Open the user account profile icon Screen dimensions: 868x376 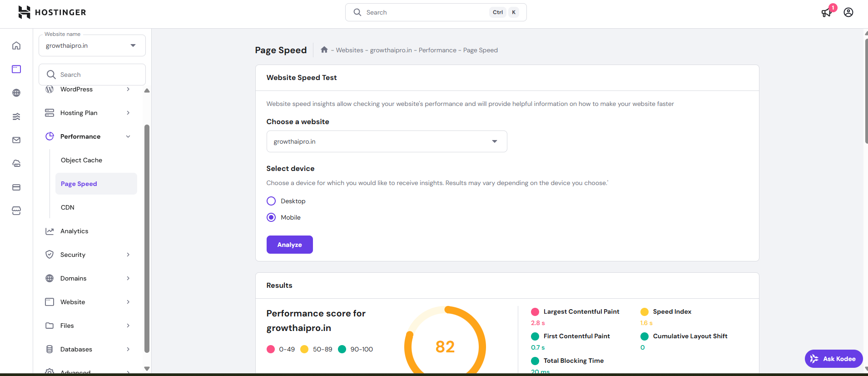pyautogui.click(x=848, y=12)
